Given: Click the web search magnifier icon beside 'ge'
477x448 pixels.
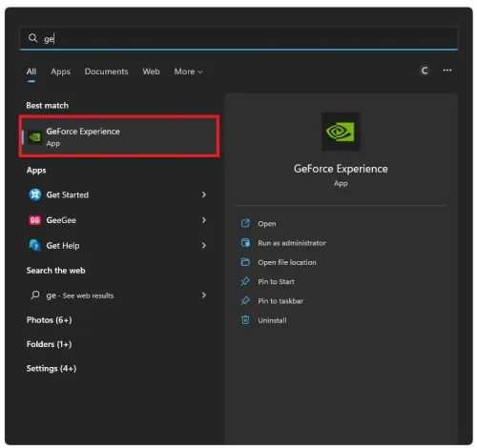Looking at the screenshot, I should point(35,295).
